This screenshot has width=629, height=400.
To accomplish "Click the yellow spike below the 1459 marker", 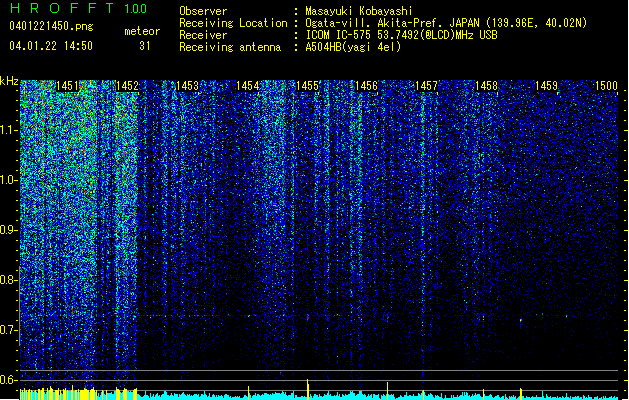I will point(521,394).
